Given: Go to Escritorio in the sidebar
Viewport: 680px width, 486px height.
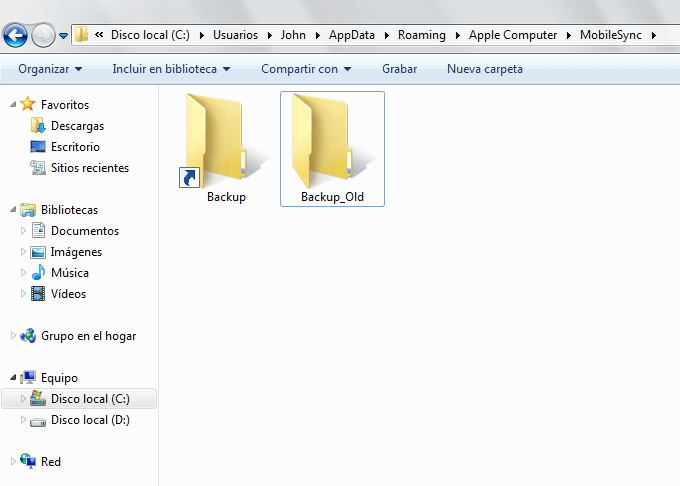Looking at the screenshot, I should [x=75, y=147].
